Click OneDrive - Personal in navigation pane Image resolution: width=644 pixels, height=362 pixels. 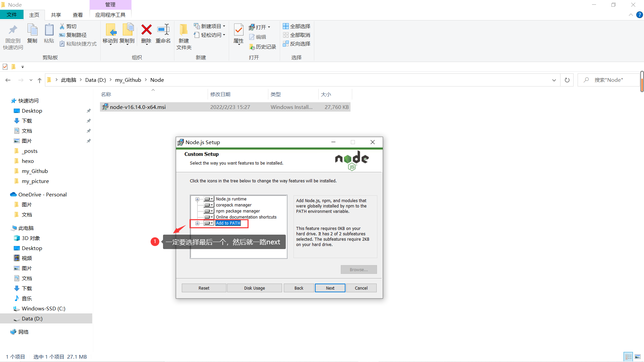pos(42,194)
